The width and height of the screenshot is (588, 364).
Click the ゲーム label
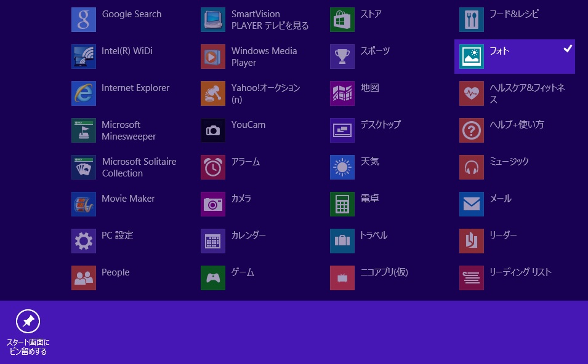(243, 272)
